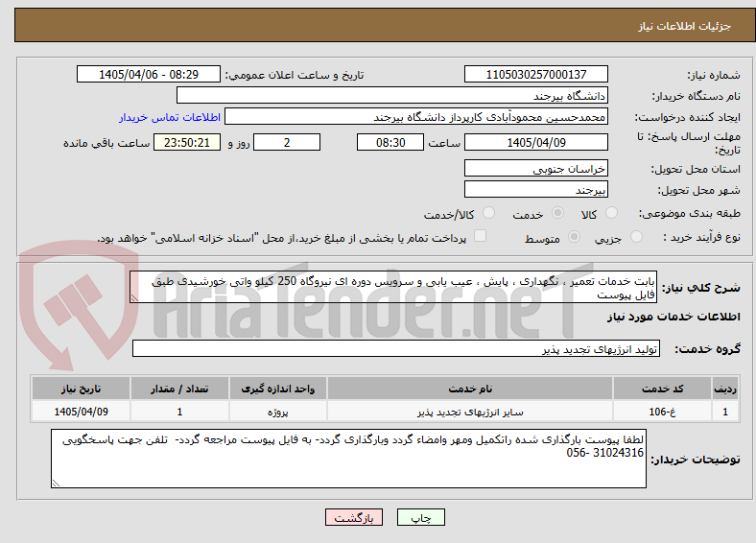Click the service code cell غ-106
The width and height of the screenshot is (756, 543).
tap(663, 412)
